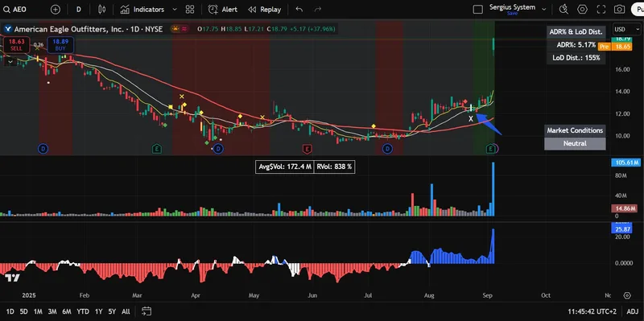Viewport: 644px width, 321px height.
Task: Open the Sergius System layout dropdown arrow
Action: click(544, 9)
